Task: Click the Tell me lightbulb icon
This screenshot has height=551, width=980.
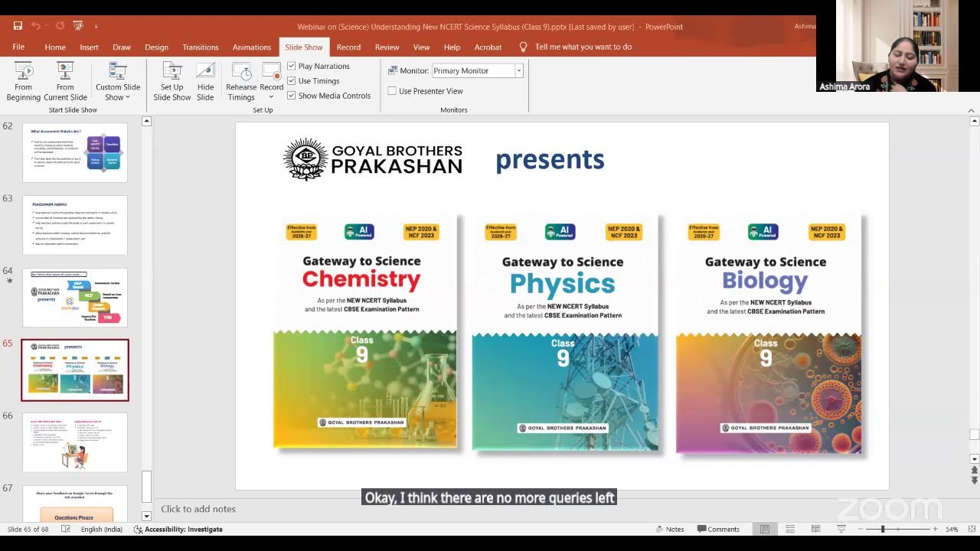Action: coord(524,47)
